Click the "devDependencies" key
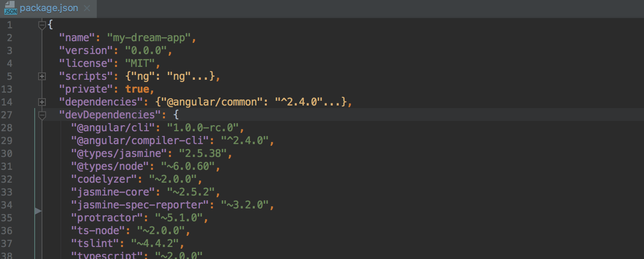The height and width of the screenshot is (259, 644). point(110,115)
